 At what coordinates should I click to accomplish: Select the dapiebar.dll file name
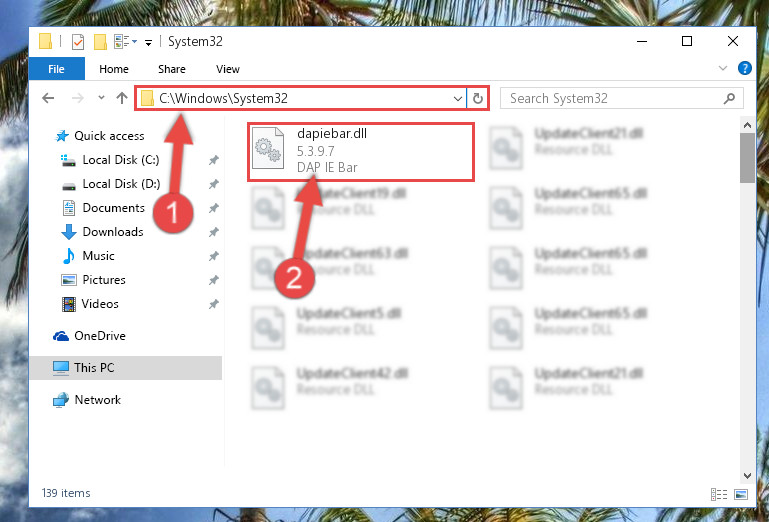click(x=332, y=133)
